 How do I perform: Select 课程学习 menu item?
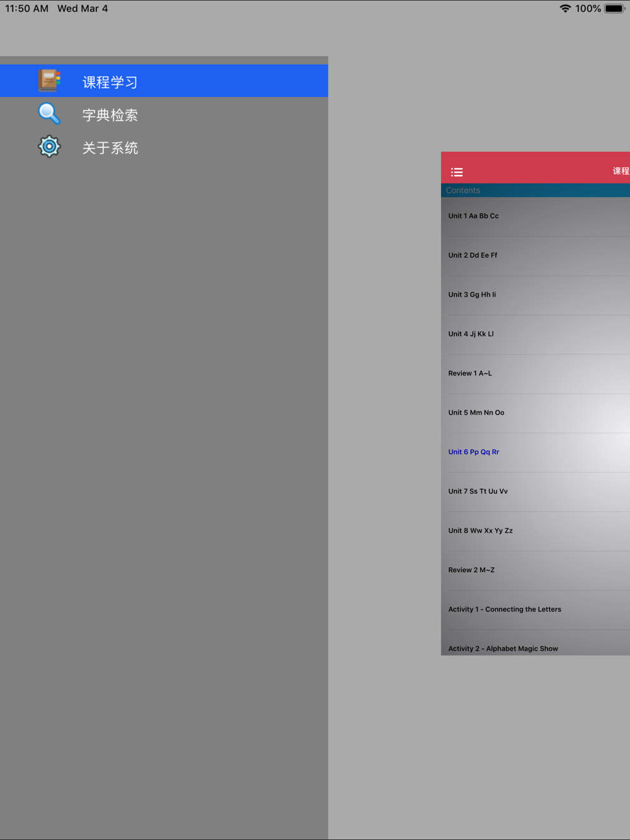point(164,81)
